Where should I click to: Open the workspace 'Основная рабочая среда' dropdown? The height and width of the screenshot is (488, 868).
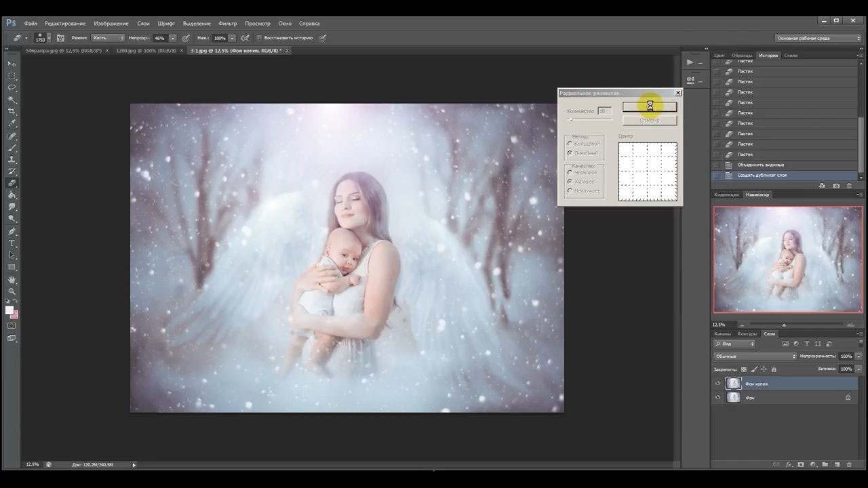point(819,38)
